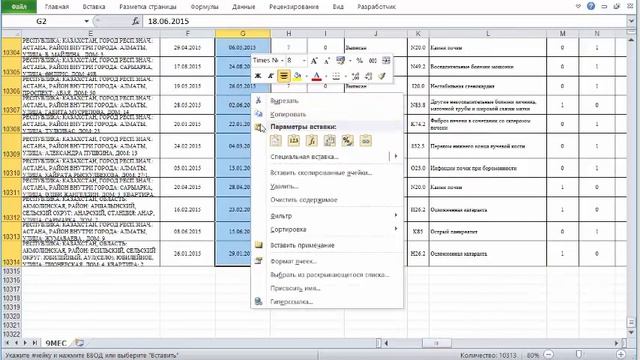Click the Paste Link icon
640x360 pixels.
(x=365, y=140)
